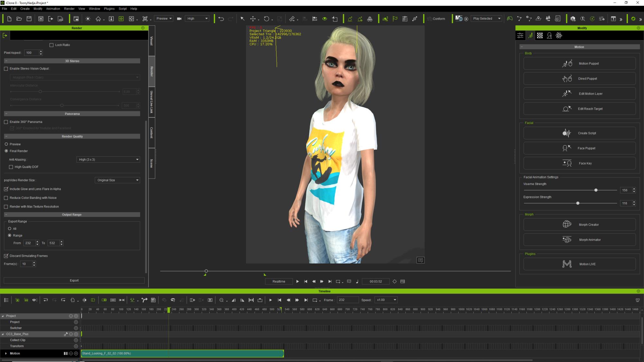The height and width of the screenshot is (362, 644).
Task: Click the timeline track list icon
Action: pyautogui.click(x=6, y=300)
